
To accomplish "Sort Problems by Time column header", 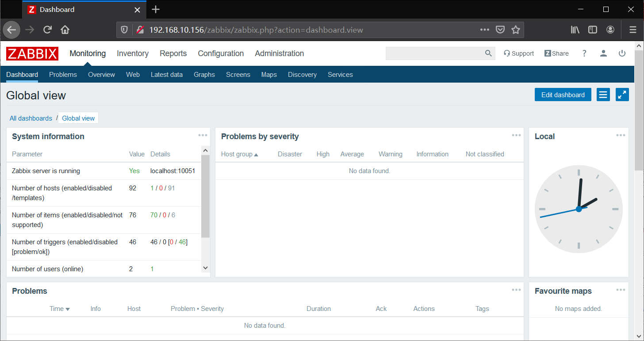I will (x=60, y=309).
